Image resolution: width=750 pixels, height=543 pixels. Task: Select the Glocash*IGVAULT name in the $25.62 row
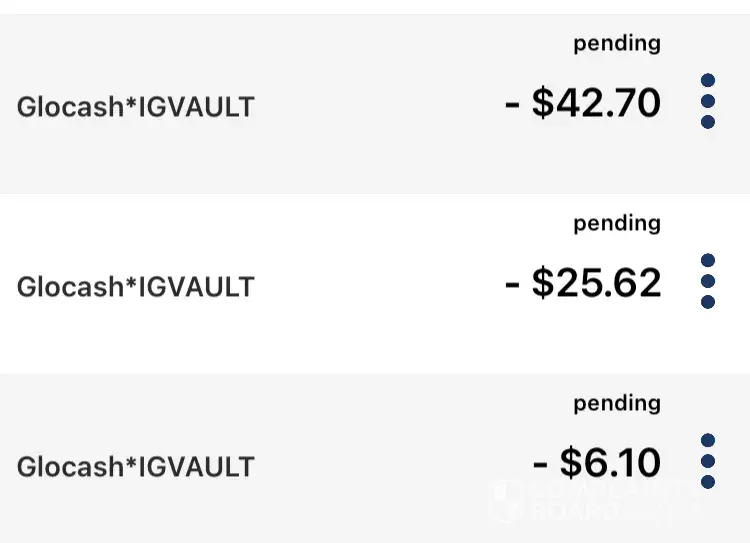[136, 286]
